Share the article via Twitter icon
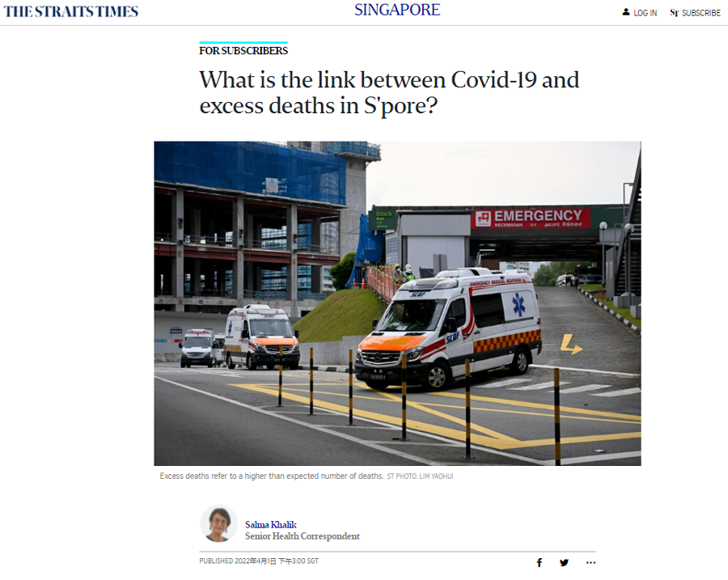 tap(564, 562)
